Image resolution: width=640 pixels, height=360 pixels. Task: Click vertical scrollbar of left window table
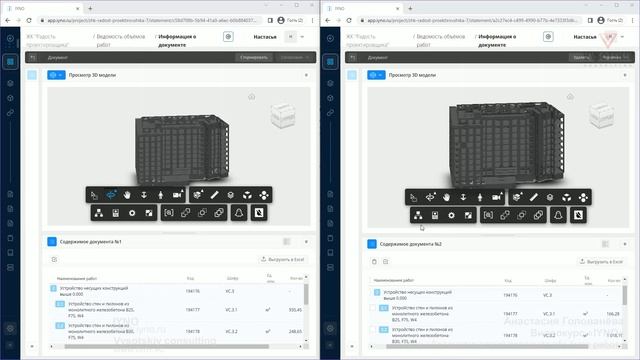point(306,294)
